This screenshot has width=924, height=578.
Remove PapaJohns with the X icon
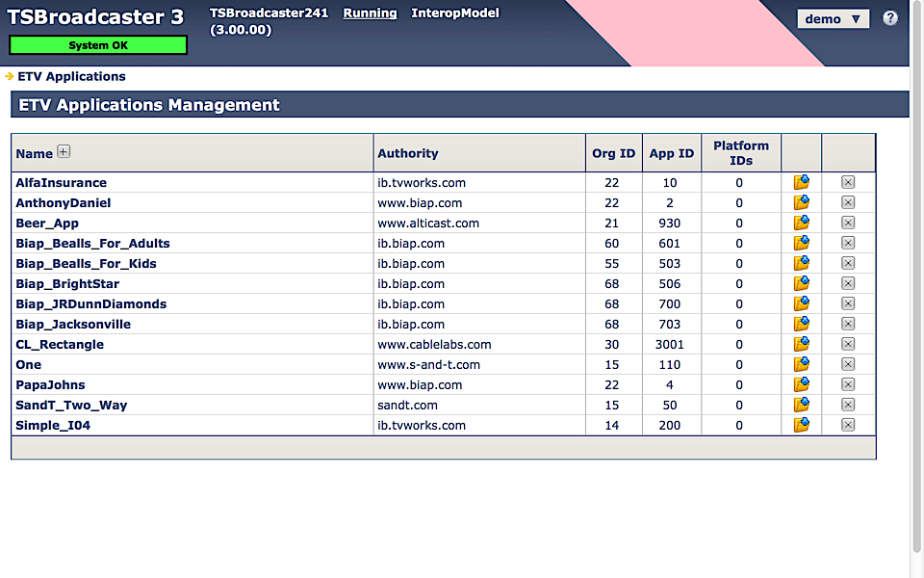click(848, 384)
